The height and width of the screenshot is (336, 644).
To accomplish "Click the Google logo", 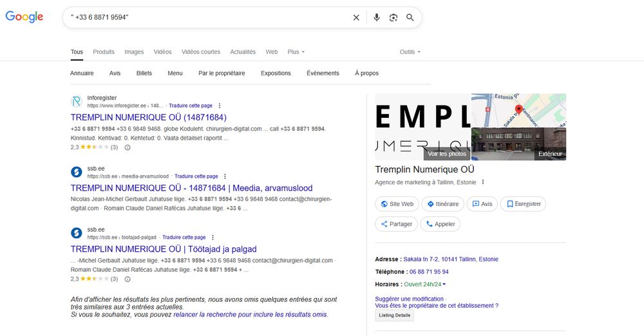I will tap(24, 17).
